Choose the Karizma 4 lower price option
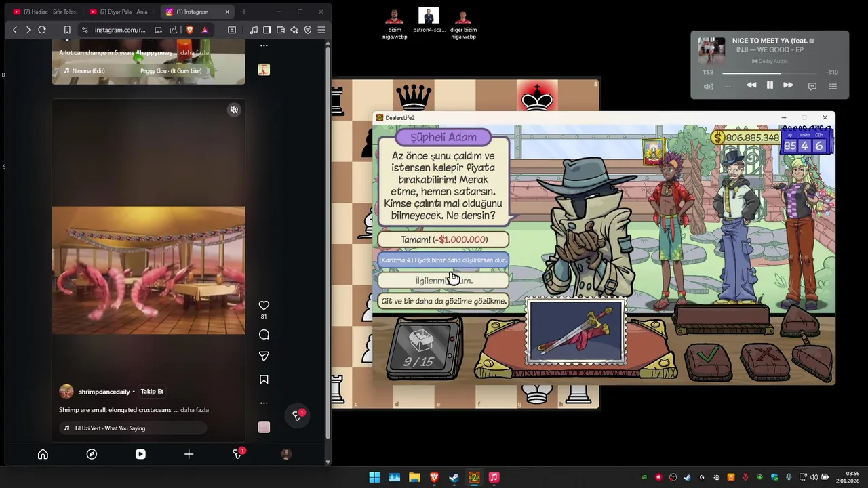 (443, 260)
